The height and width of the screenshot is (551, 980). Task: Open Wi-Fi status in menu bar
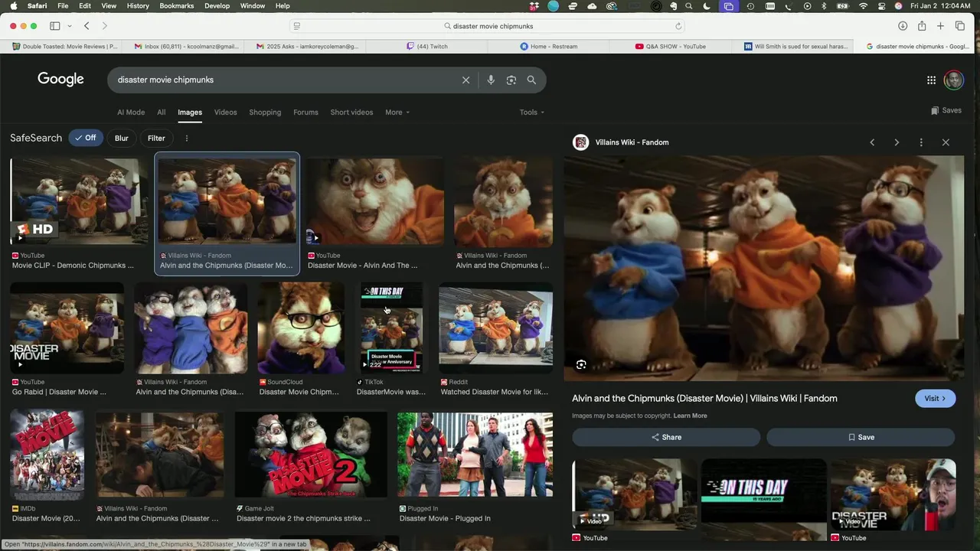(x=864, y=6)
